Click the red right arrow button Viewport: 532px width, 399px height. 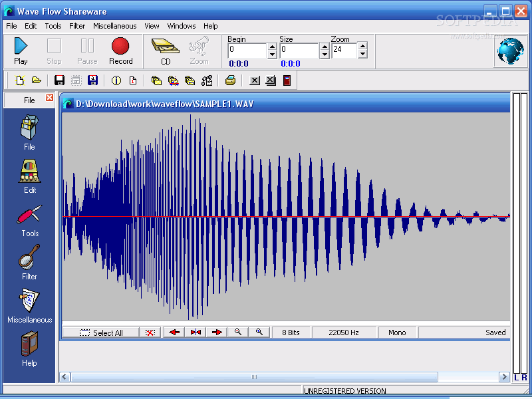[x=217, y=332]
